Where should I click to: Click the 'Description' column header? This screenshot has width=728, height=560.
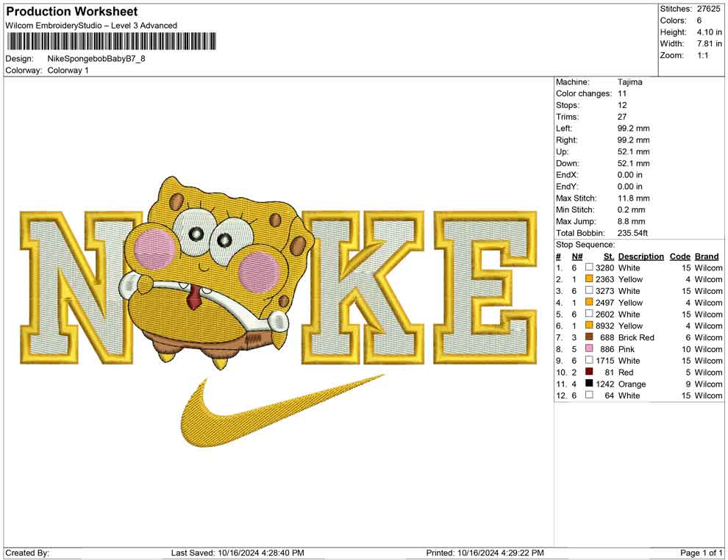(641, 256)
